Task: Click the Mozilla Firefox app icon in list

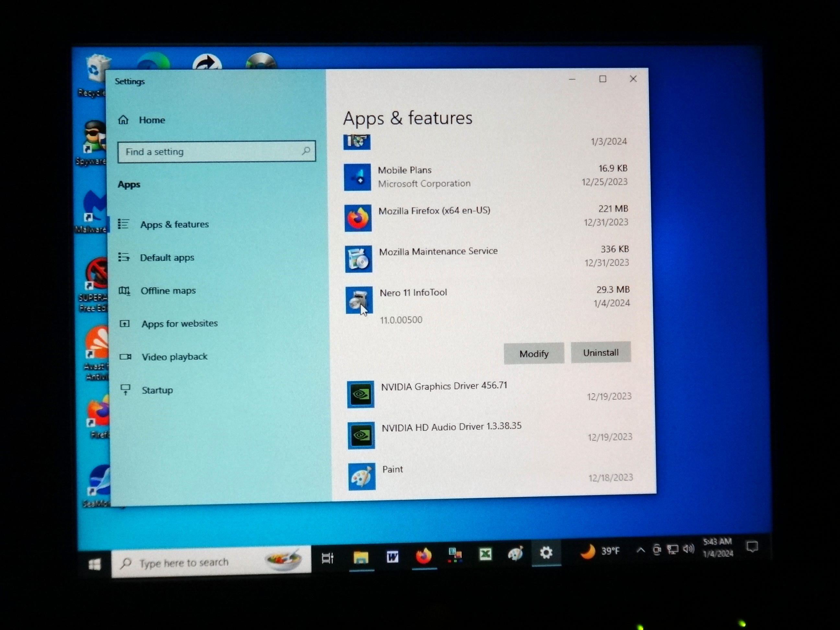Action: [x=358, y=218]
